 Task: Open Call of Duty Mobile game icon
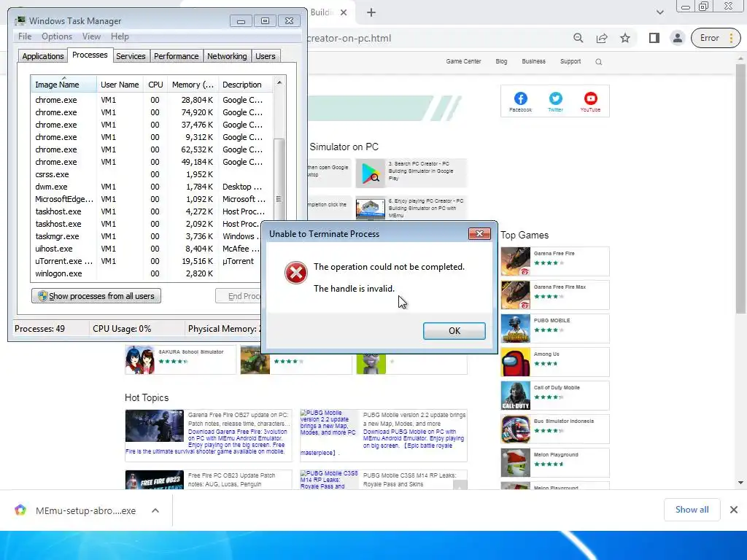(516, 396)
